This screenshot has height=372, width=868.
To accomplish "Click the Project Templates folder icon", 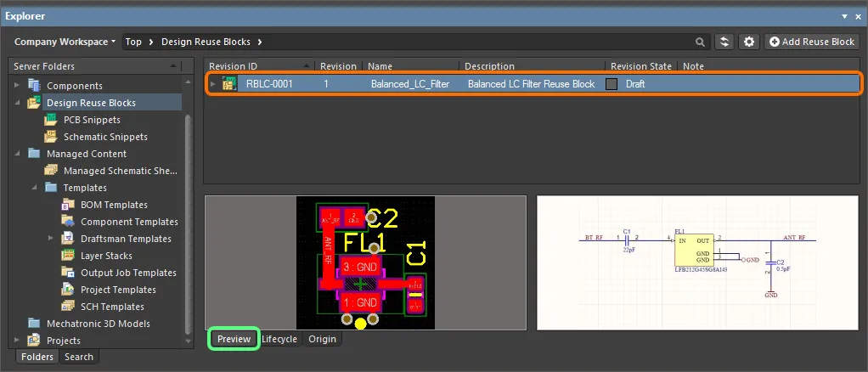I will coord(68,290).
